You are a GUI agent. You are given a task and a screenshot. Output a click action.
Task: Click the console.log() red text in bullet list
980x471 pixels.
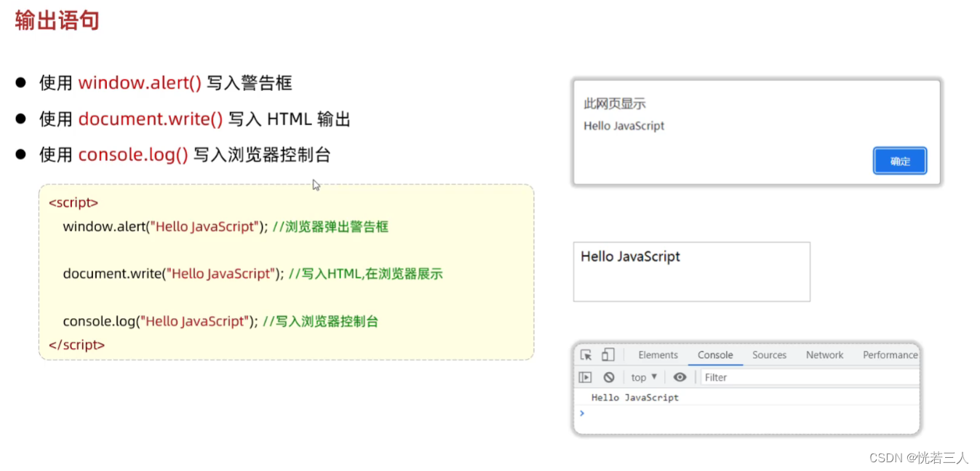(x=133, y=154)
